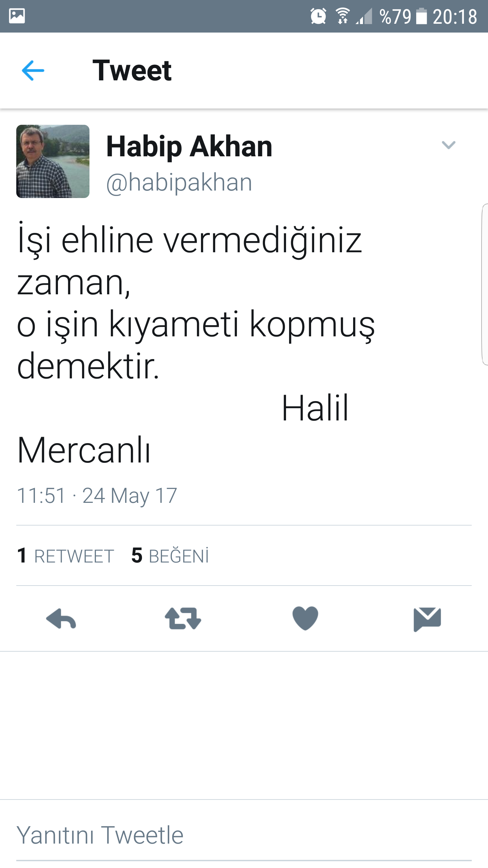488x868 pixels.
Task: Tap the reply arrow icon
Action: coord(61,619)
